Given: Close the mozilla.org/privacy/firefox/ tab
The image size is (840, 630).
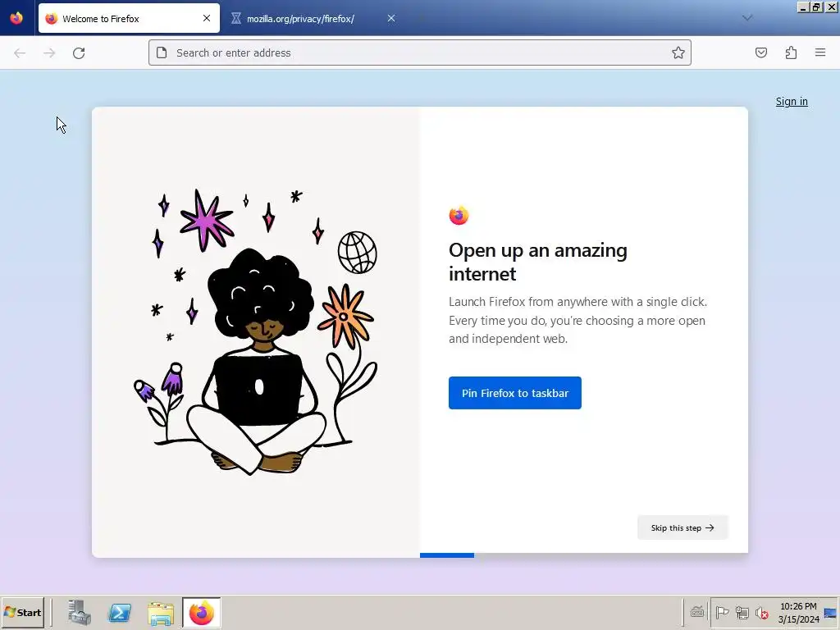Looking at the screenshot, I should click(x=391, y=18).
